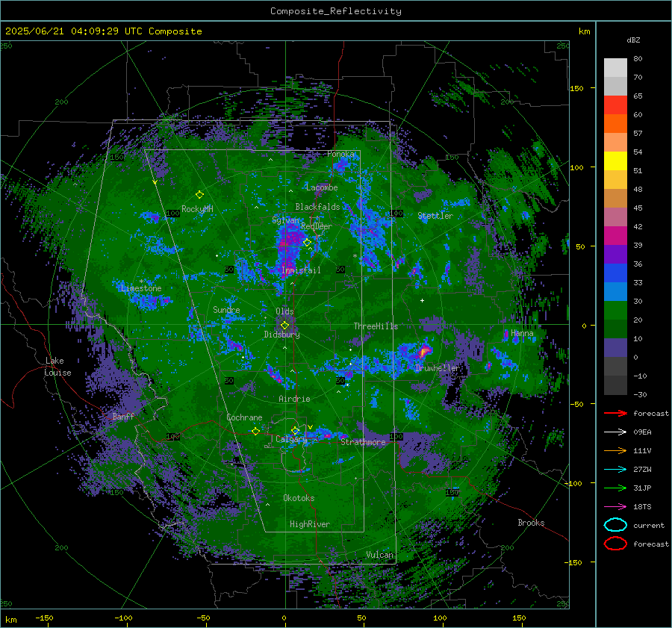Click the RockyMH label
The image size is (672, 628).
pos(197,209)
